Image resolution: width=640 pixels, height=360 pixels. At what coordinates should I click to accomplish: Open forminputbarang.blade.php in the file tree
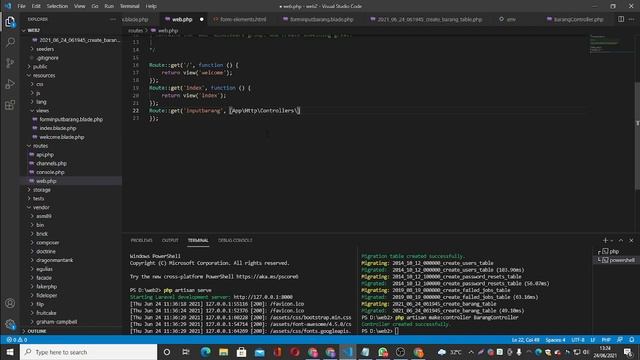[x=72, y=120]
